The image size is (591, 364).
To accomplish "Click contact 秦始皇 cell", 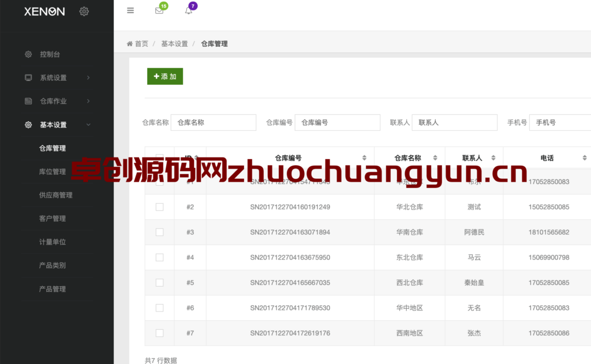I will point(474,283).
